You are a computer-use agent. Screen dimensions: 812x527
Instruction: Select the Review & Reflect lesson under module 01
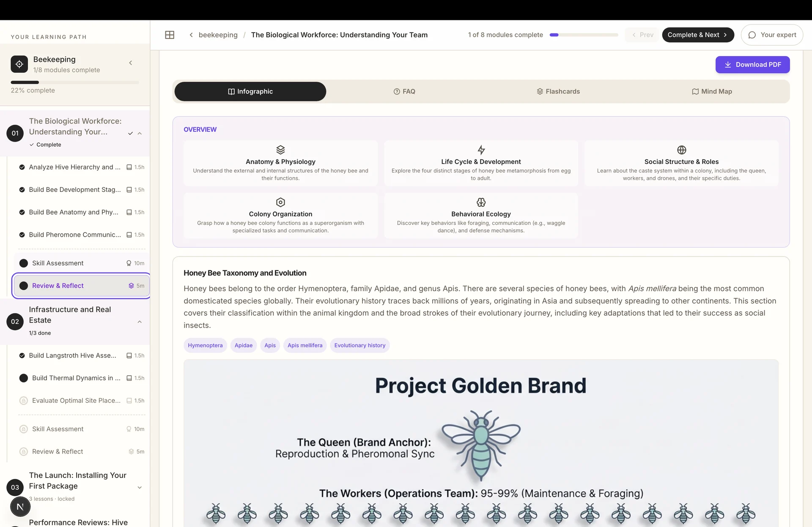tap(82, 286)
